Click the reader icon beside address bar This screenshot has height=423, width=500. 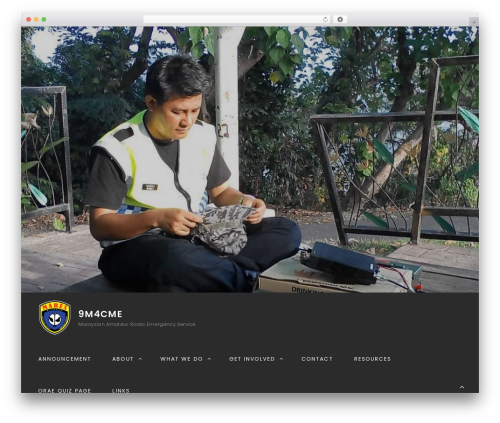[340, 19]
